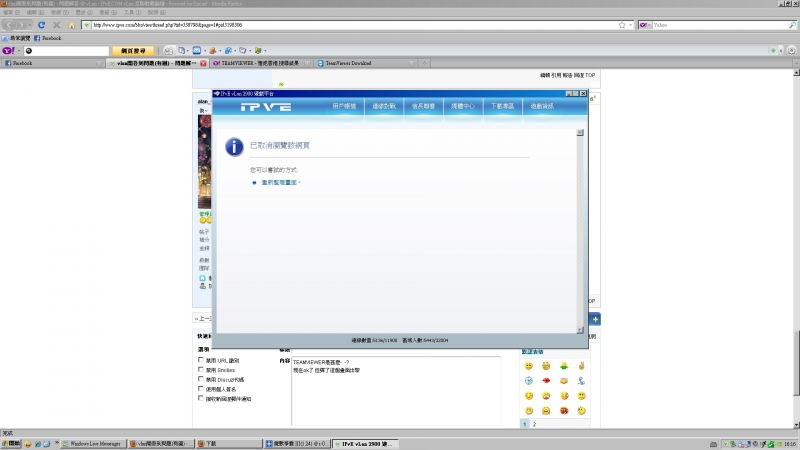Click the IPvE window scrollbar down arrow

[580, 330]
